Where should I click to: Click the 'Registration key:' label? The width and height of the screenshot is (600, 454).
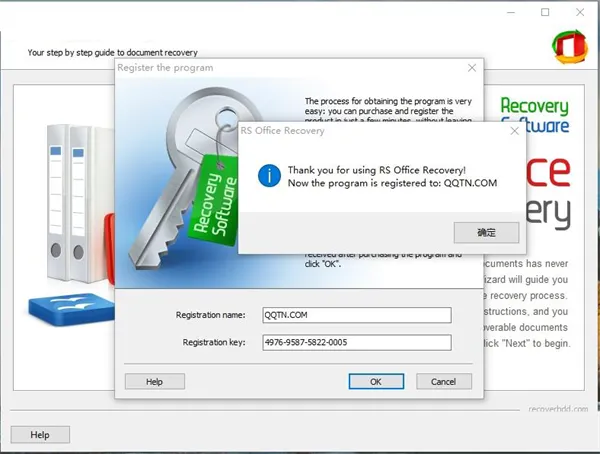[x=214, y=342]
